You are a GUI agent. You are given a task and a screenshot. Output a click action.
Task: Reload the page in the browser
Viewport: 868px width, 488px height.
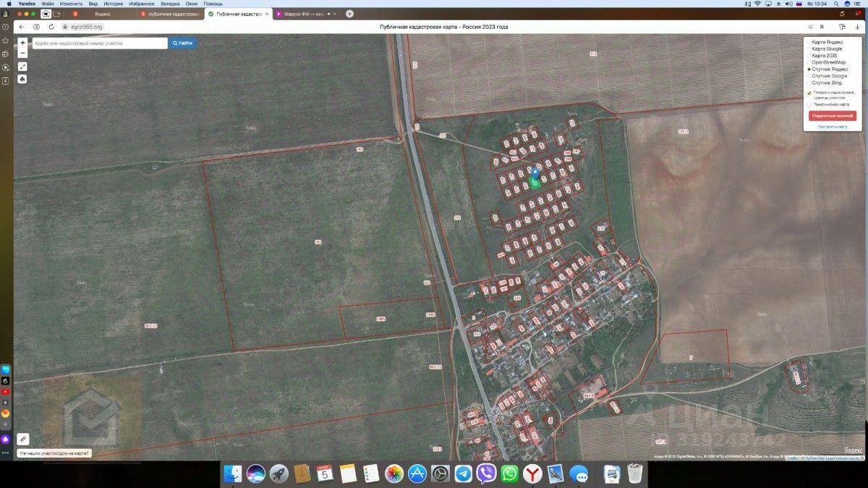(x=51, y=27)
